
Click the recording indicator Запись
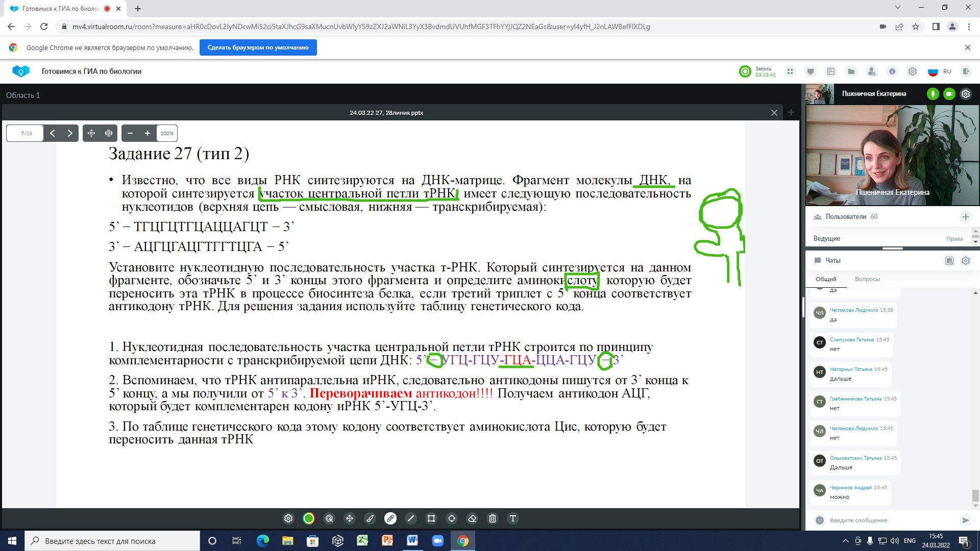click(757, 71)
